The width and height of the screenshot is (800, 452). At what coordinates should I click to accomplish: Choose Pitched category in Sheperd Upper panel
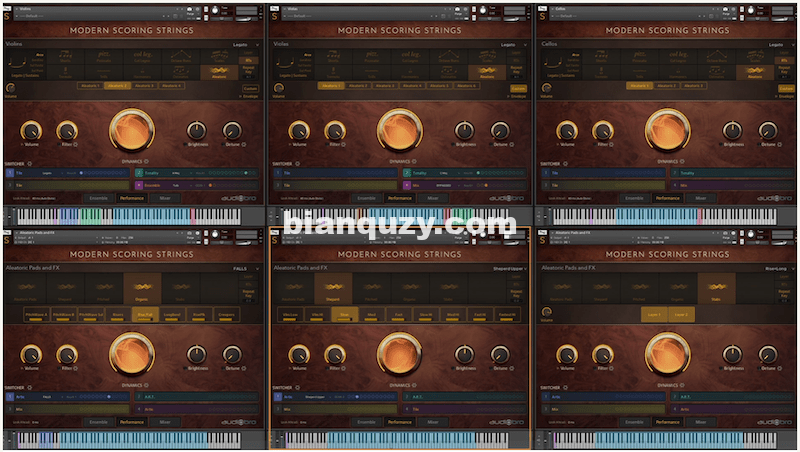click(x=371, y=288)
